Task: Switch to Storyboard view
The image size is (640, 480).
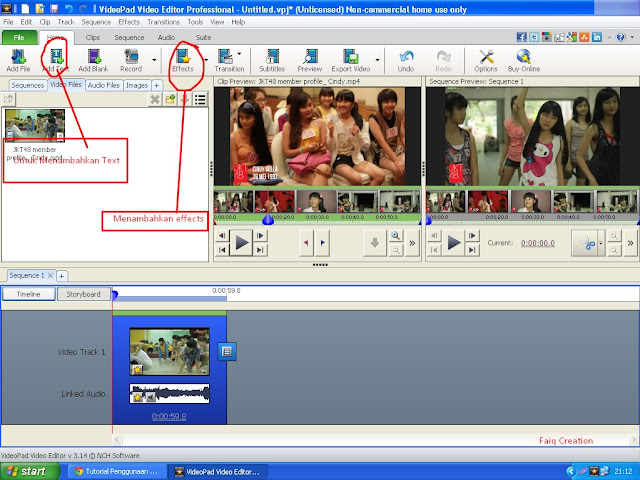Action: 83,294
